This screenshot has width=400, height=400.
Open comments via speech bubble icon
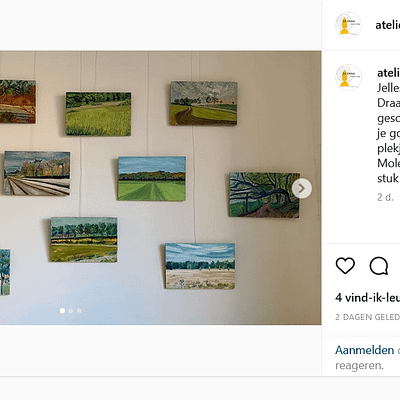pos(379,266)
